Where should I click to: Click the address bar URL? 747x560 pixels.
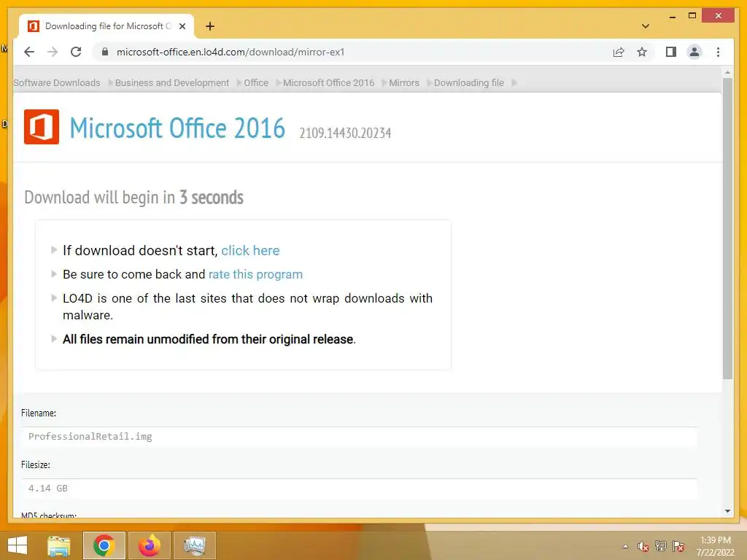click(x=231, y=52)
